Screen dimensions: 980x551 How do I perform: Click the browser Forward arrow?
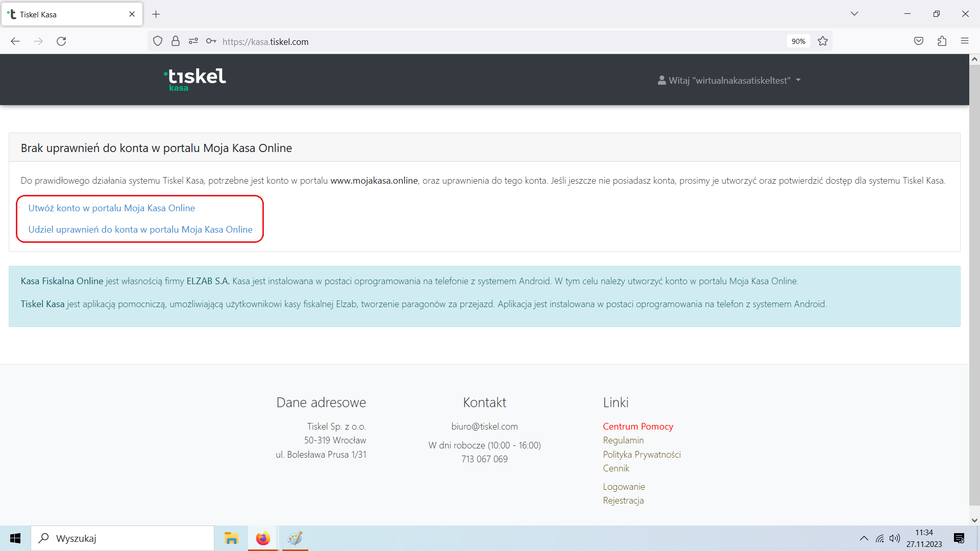pyautogui.click(x=38, y=41)
